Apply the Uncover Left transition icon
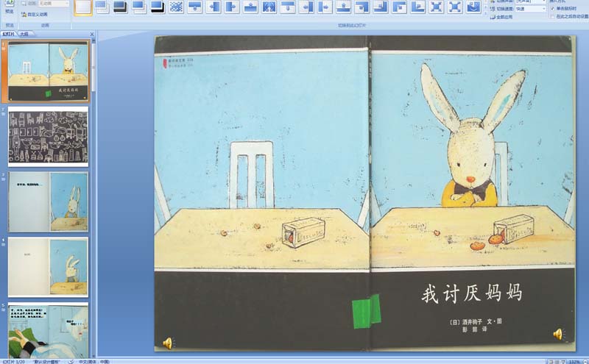Screen dimensions: 589x364 pyautogui.click(x=306, y=7)
